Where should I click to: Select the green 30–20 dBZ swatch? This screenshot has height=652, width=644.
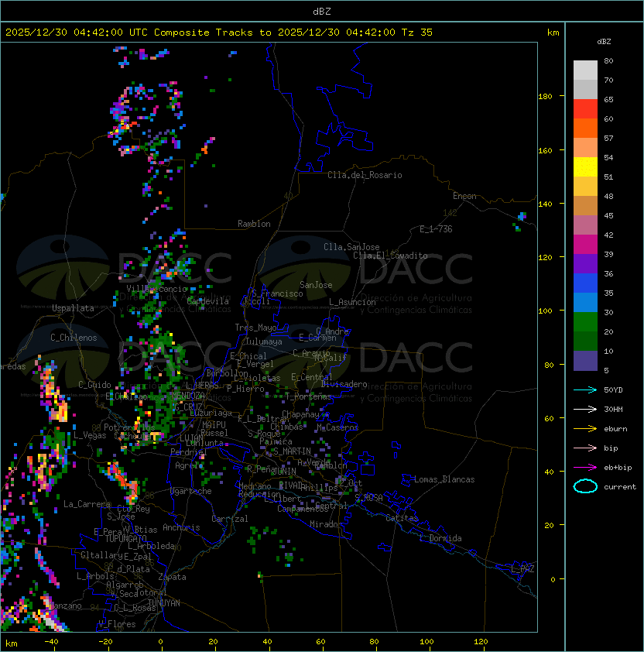pyautogui.click(x=585, y=322)
